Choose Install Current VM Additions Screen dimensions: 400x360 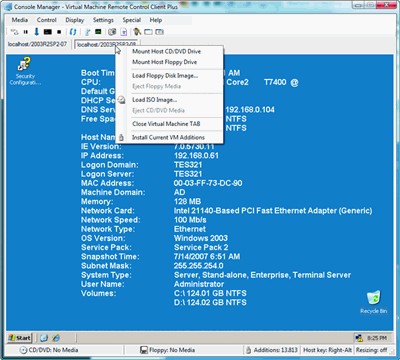tap(169, 137)
